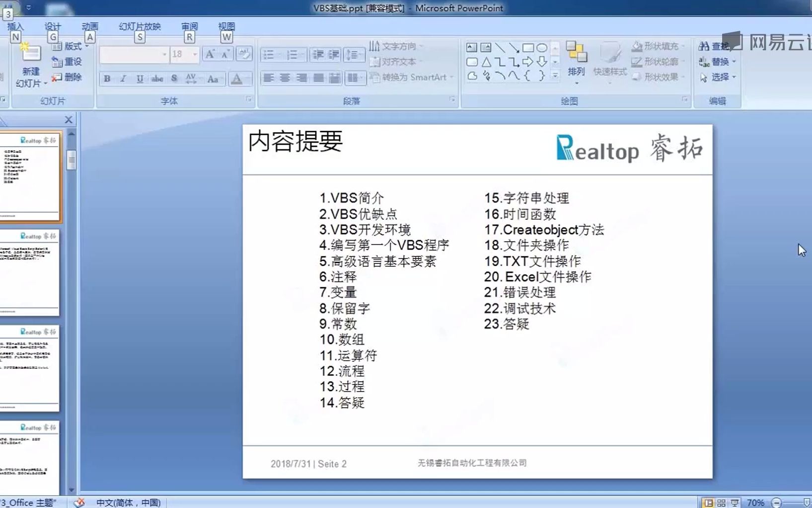Open the Design (设计) ribbon tab
This screenshot has height=508, width=812.
53,27
